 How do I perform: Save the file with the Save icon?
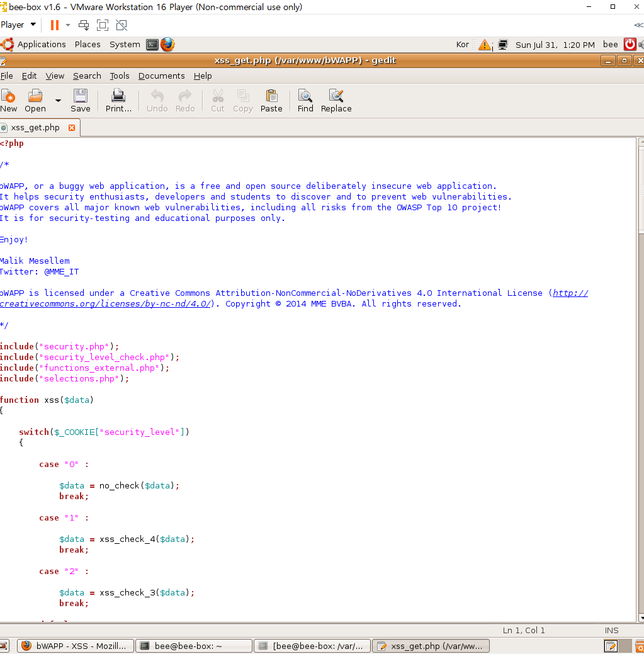[x=80, y=100]
